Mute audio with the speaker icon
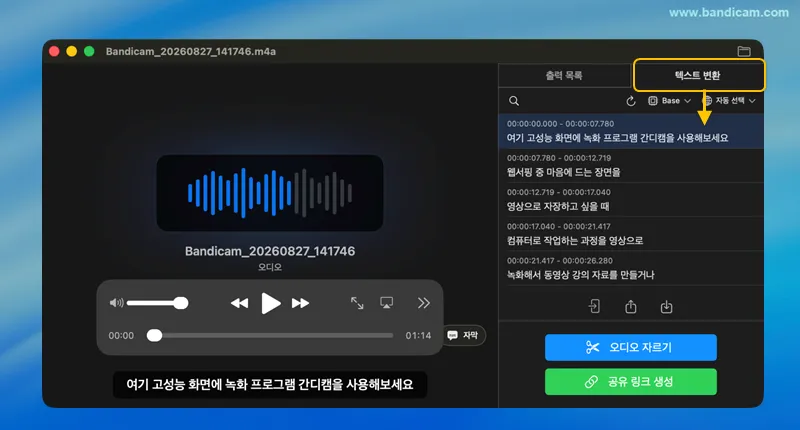This screenshot has width=800, height=430. coord(116,303)
